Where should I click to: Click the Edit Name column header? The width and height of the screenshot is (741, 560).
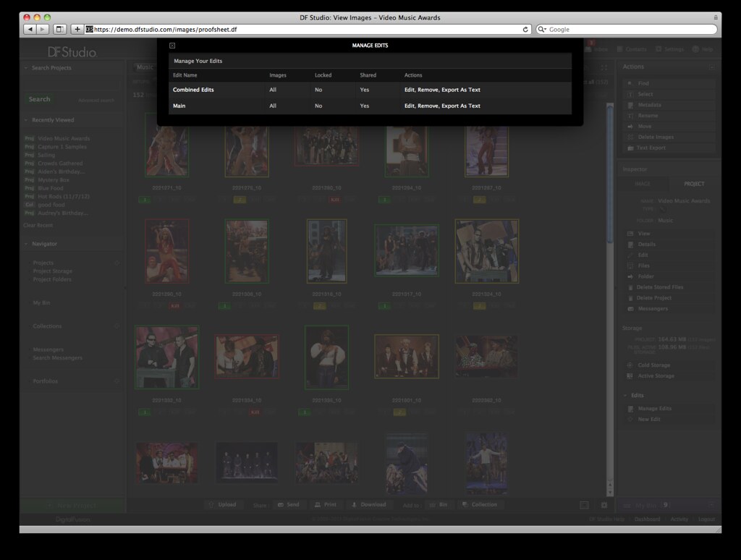click(x=185, y=75)
